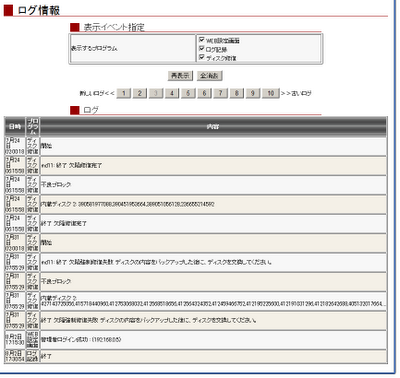Click the 内容 column header

pyautogui.click(x=213, y=127)
